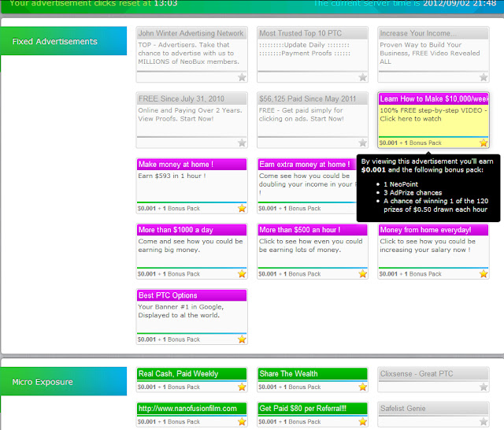Image resolution: width=504 pixels, height=430 pixels.
Task: Select the Fixed Advertisements section header
Action: click(64, 41)
